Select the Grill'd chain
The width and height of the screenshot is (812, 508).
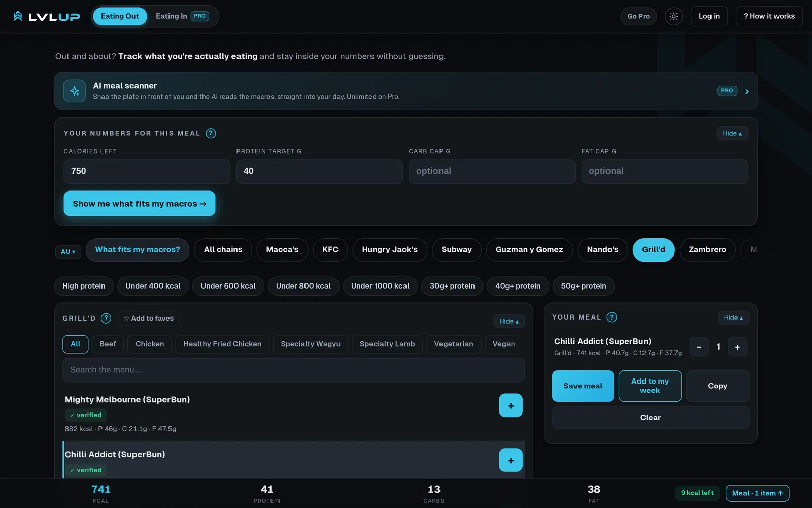coord(654,250)
